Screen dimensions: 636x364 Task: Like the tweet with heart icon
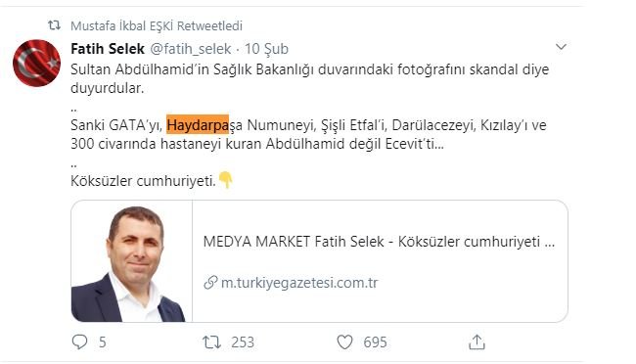344,342
